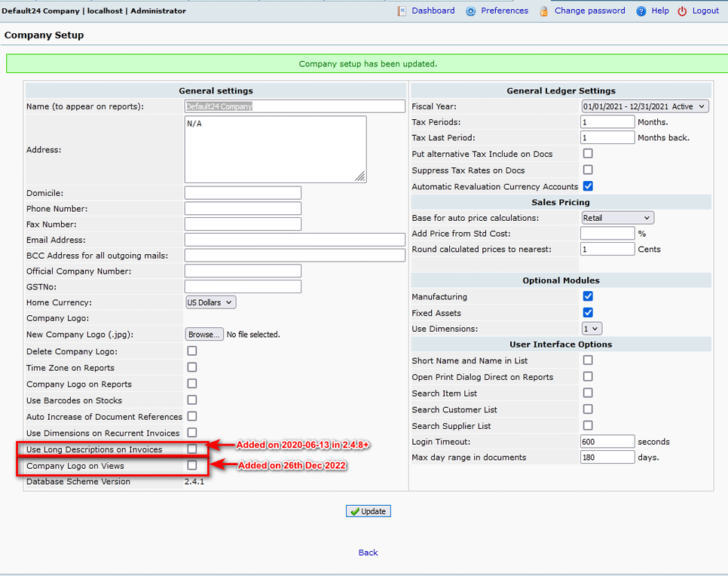The width and height of the screenshot is (728, 576).
Task: Toggle Automatic Revaluation Currency Accounts checkbox
Action: tap(588, 186)
